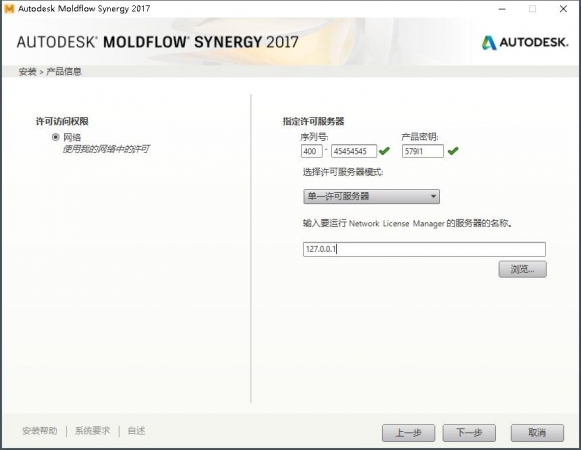This screenshot has height=450, width=581.
Task: Click the serial number prefix field containing 400
Action: pyautogui.click(x=312, y=151)
